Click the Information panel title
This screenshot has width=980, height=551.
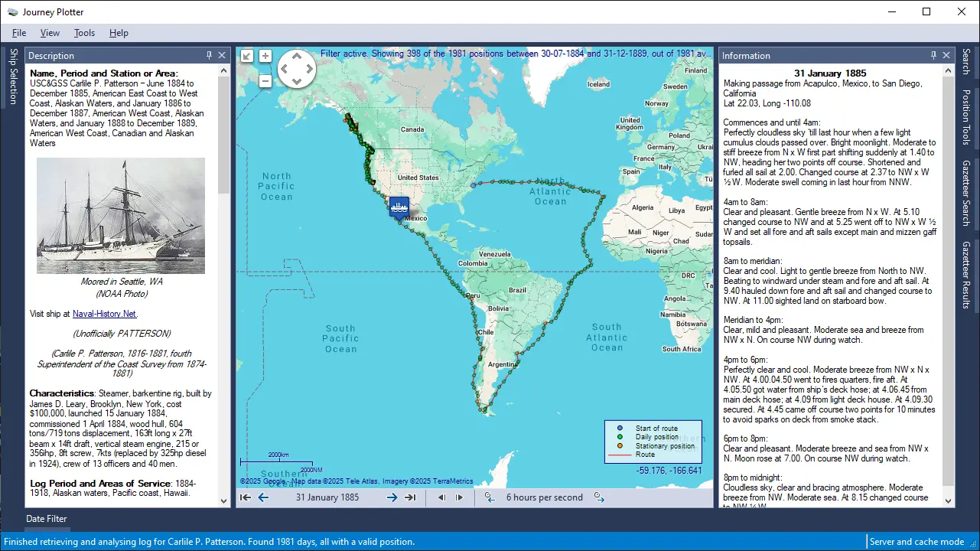[x=746, y=56]
